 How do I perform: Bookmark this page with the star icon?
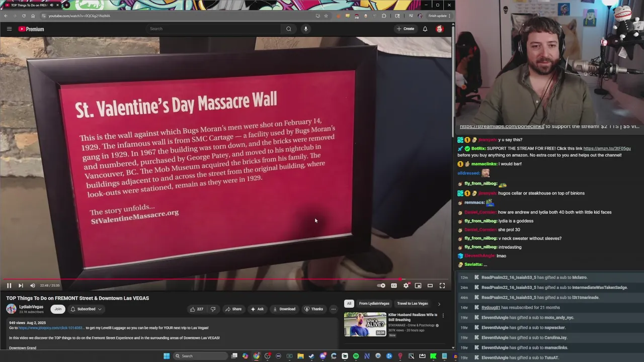tap(326, 16)
